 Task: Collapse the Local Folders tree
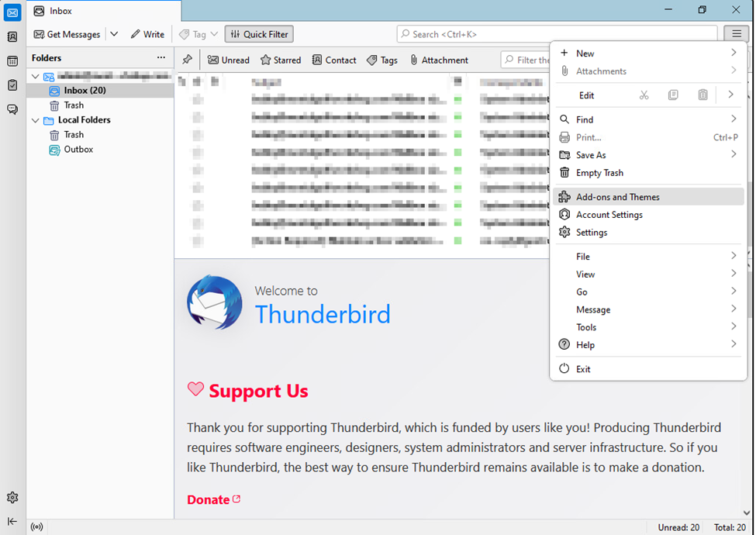click(35, 120)
